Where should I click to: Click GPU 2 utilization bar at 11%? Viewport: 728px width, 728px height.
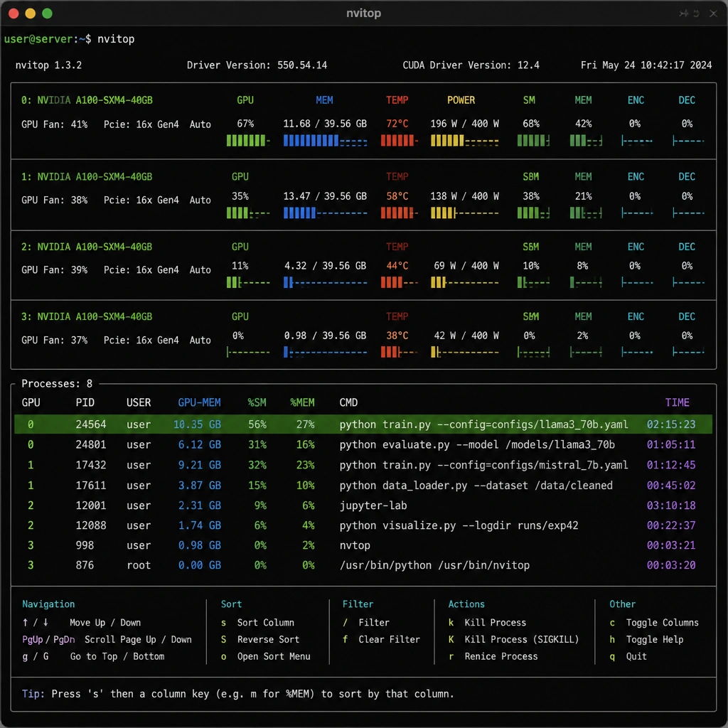(248, 282)
